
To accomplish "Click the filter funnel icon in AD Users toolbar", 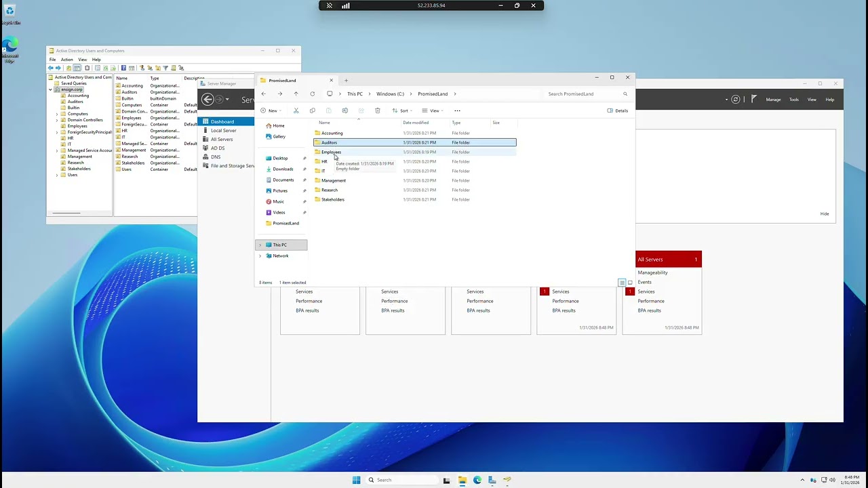I will point(165,68).
